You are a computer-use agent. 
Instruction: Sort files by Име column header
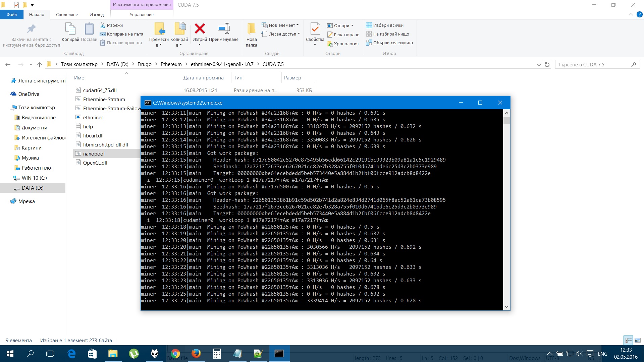click(79, 78)
